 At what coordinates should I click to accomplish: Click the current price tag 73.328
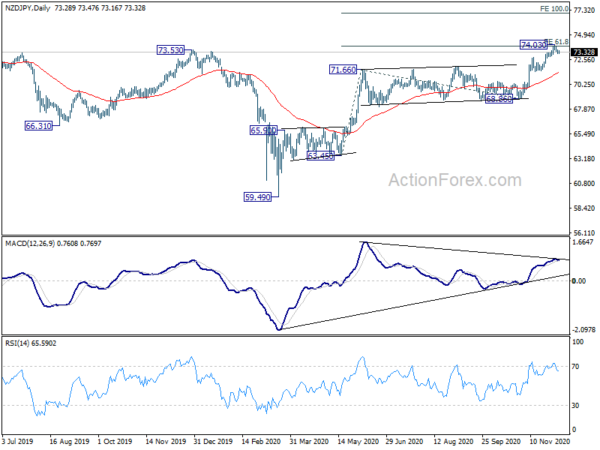[x=584, y=52]
